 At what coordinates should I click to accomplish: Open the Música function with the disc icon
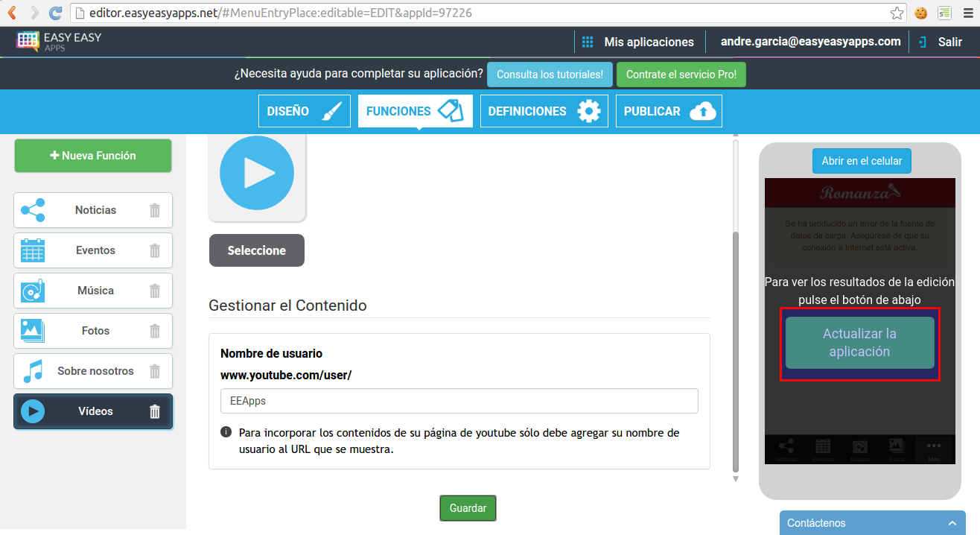point(33,291)
